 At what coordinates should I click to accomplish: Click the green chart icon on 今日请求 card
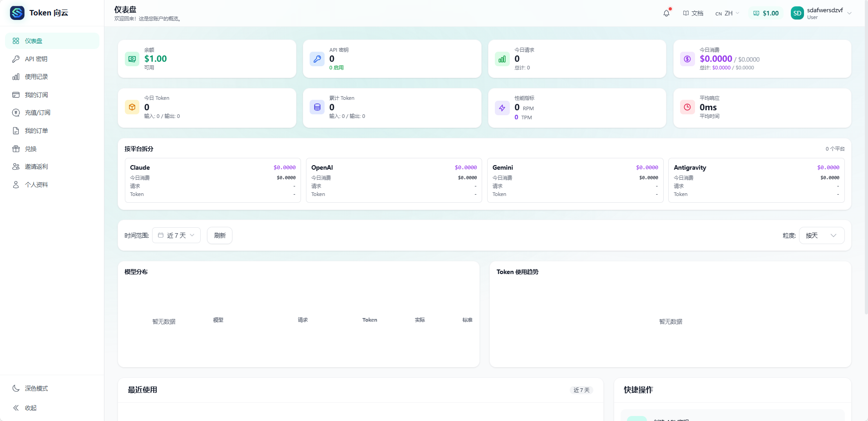coord(502,59)
